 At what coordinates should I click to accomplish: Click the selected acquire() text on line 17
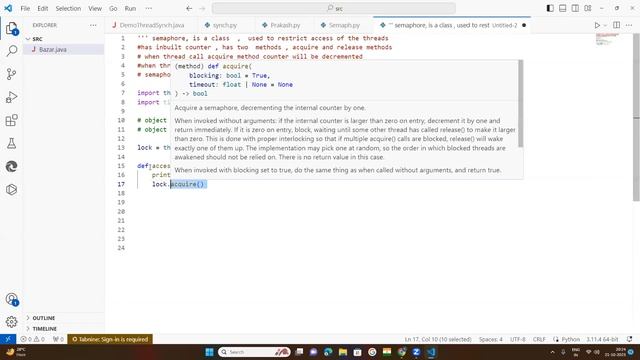pos(188,184)
